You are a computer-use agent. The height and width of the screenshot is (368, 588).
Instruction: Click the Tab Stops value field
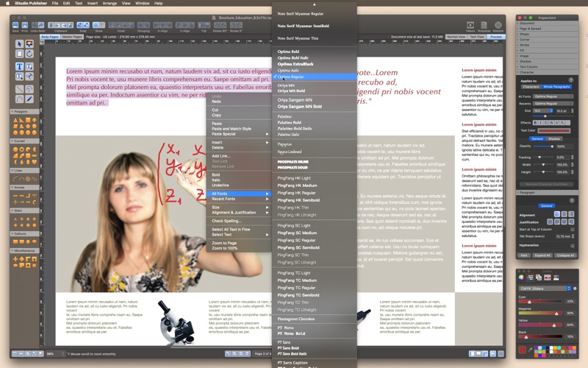(562, 236)
